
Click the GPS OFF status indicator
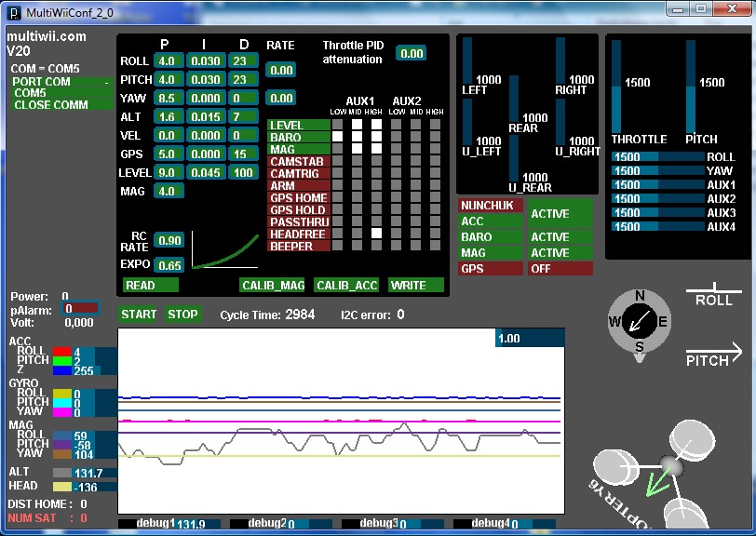click(x=560, y=269)
